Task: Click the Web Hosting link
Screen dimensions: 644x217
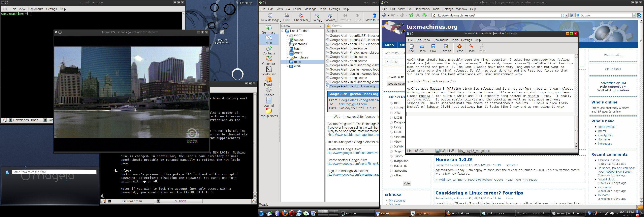Action: [x=613, y=55]
